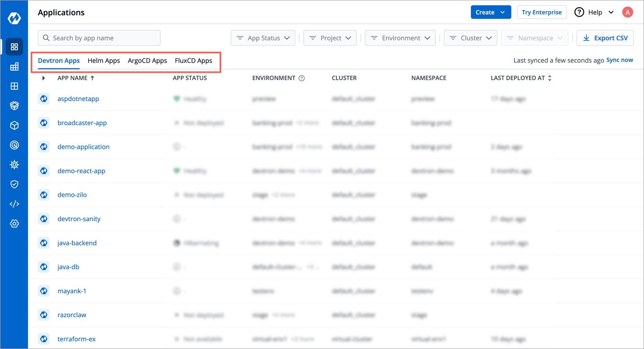Open the Environment filter dropdown
Image resolution: width=644 pixels, height=349 pixels.
pyautogui.click(x=400, y=38)
